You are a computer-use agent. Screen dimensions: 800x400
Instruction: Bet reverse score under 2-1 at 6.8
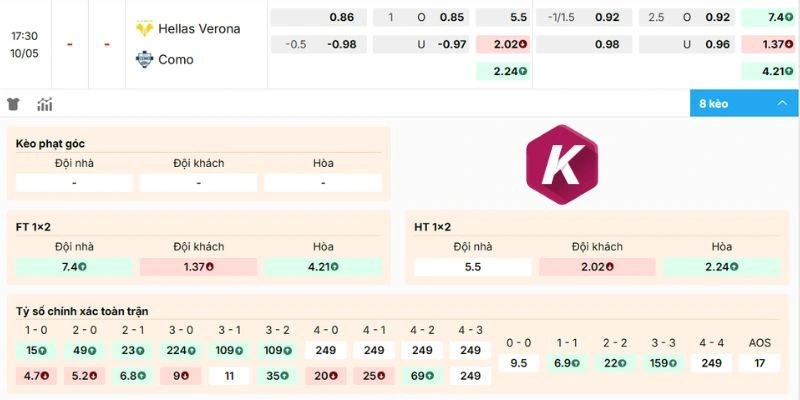[x=133, y=376]
